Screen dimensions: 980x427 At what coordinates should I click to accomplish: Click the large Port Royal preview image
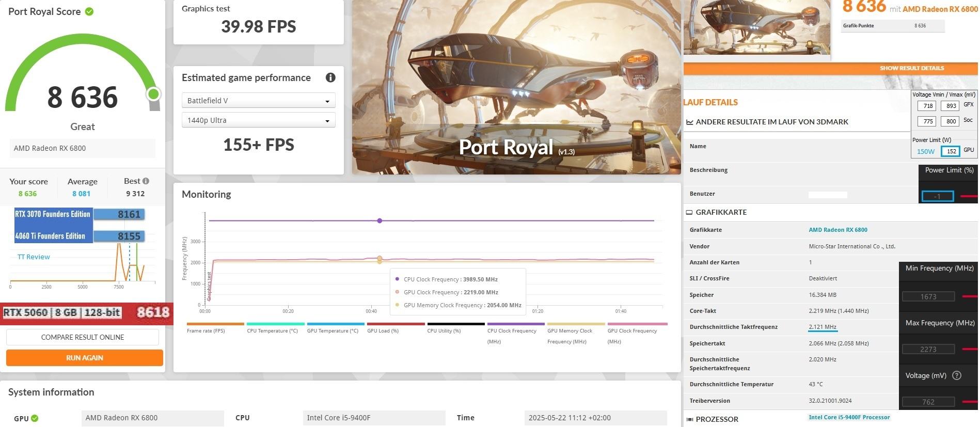point(516,87)
